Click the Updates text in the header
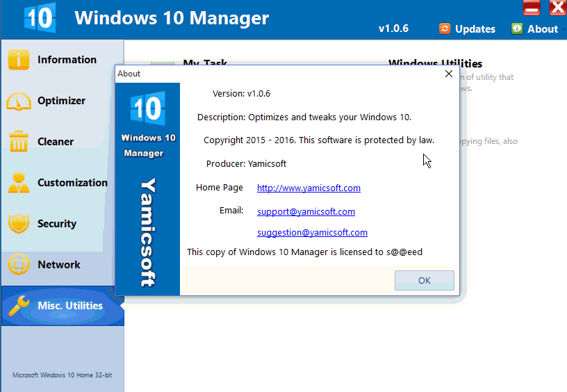 (475, 29)
